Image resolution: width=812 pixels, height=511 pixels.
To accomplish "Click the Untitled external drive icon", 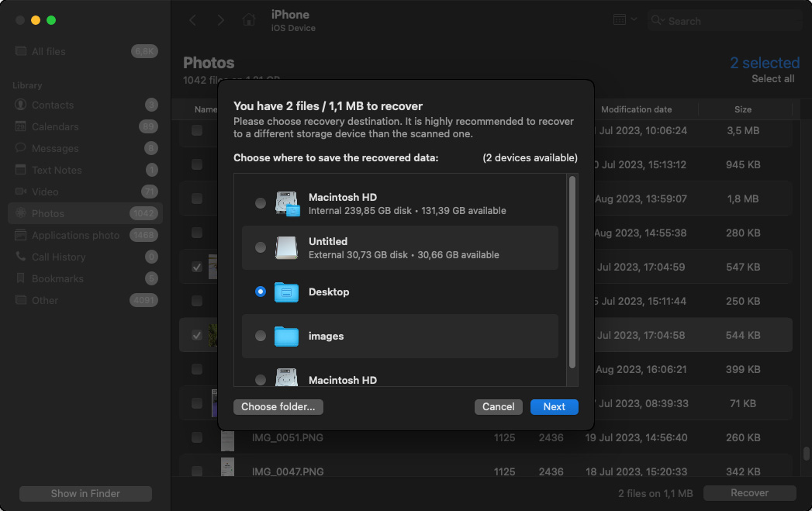I will (286, 247).
